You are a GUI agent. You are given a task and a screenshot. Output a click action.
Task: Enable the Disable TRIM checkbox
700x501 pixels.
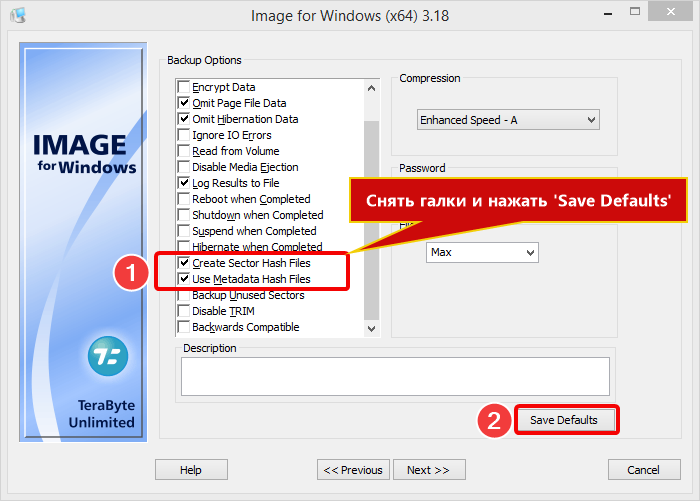[183, 311]
